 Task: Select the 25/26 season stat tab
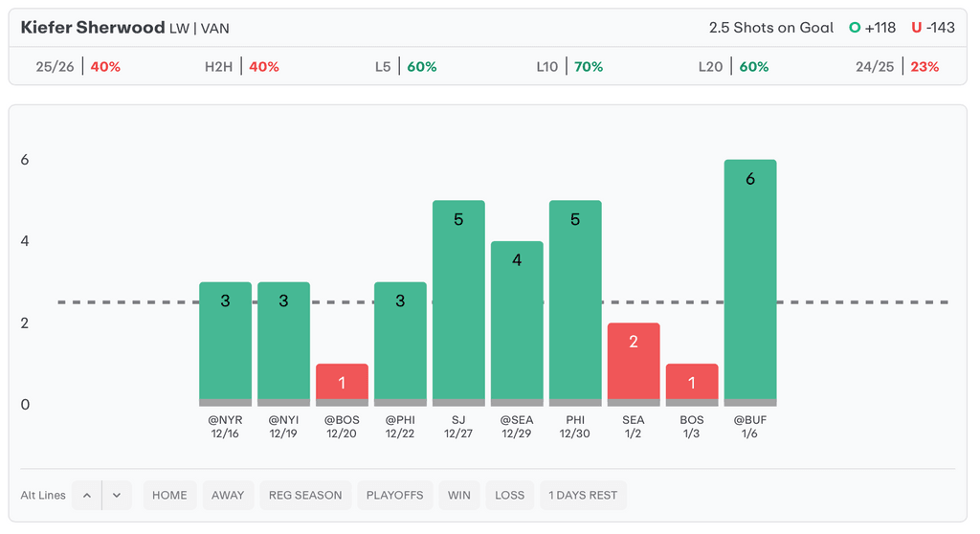click(78, 67)
